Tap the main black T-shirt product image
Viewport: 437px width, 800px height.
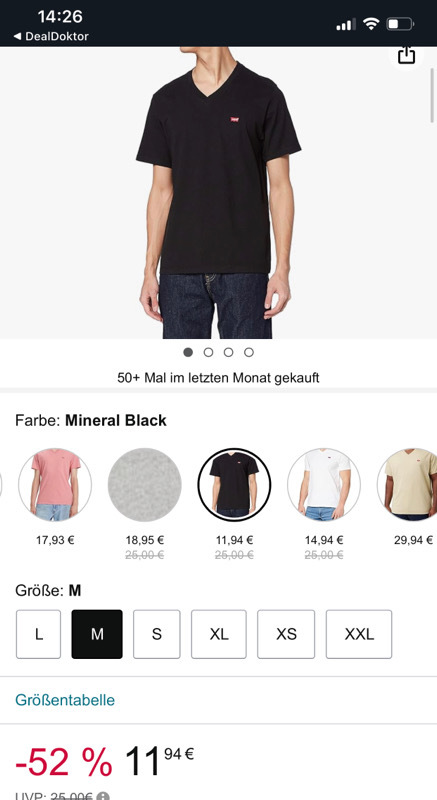pos(218,193)
